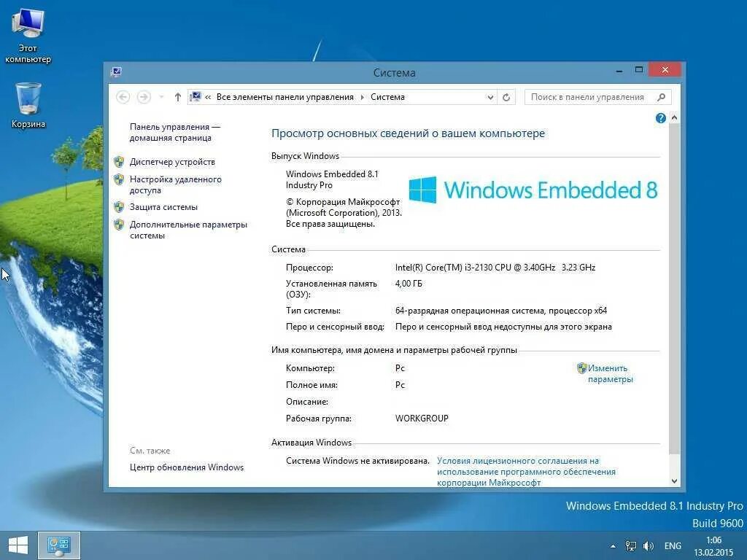Screen dimensions: 747x560
Task: Select installed memory value 4,00 ГБ
Action: pos(409,284)
